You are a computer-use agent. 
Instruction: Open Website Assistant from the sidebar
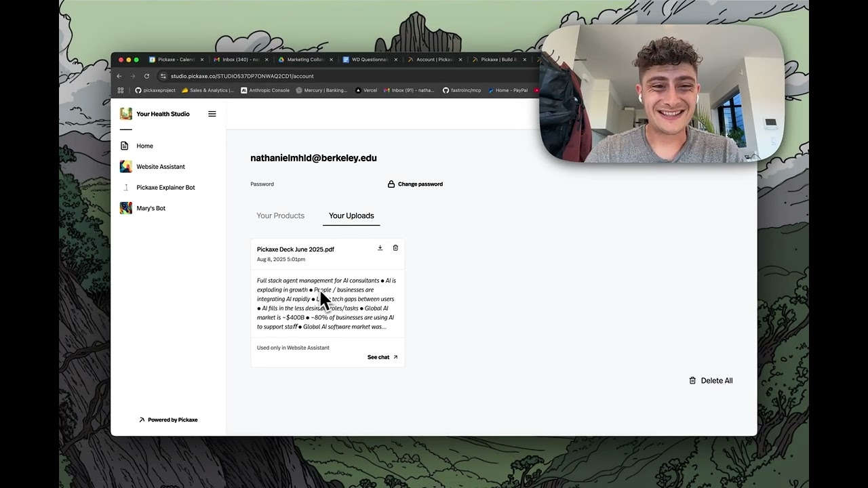[161, 167]
